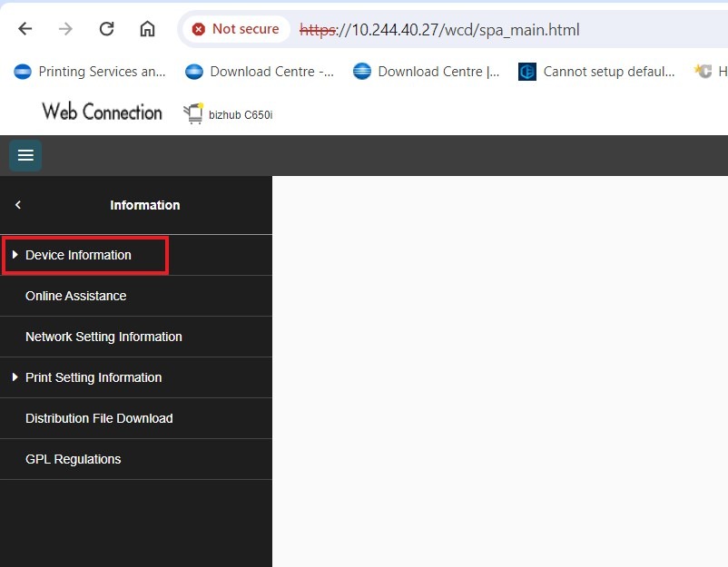Viewport: 728px width, 567px height.
Task: Click the Not secure warning badge
Action: (x=236, y=29)
